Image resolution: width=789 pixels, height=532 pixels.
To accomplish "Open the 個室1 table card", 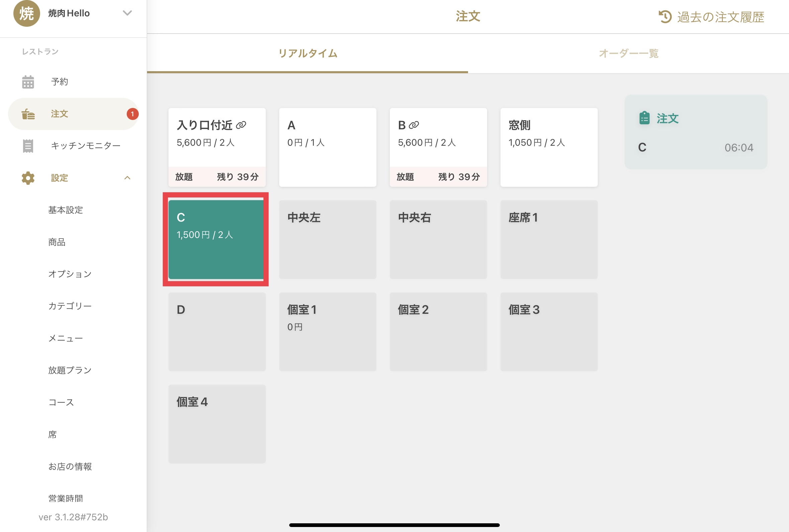I will [327, 331].
